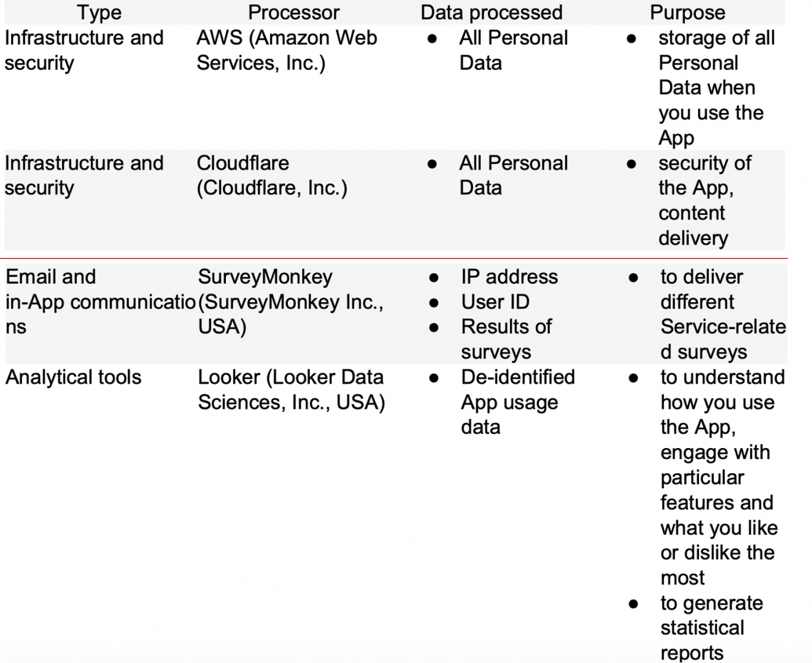812x663 pixels.
Task: Select the Looker Data Sciences processor cell
Action: pos(291,390)
